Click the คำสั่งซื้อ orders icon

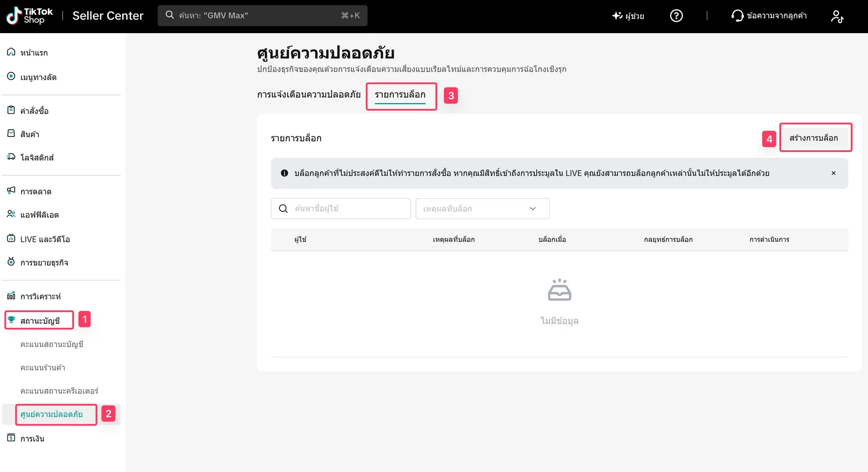point(11,110)
